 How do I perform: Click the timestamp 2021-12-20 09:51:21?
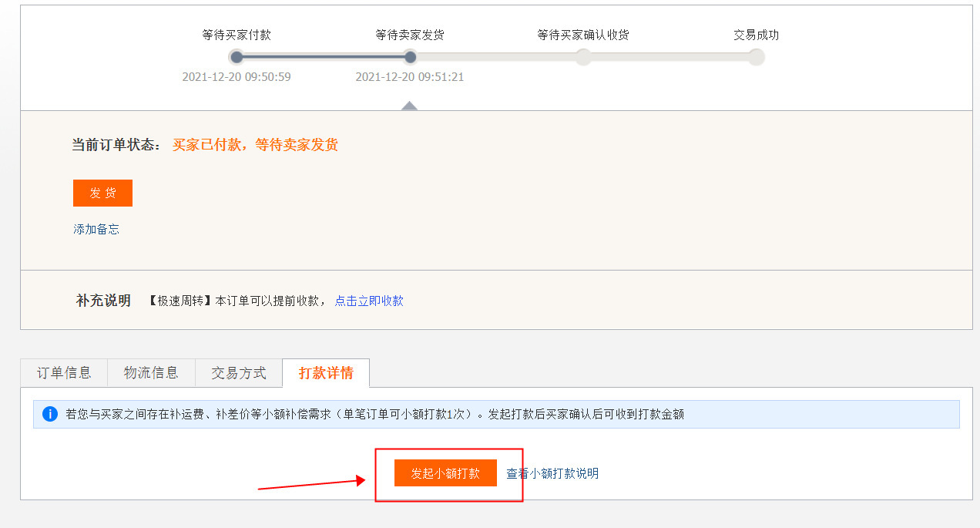coord(410,77)
